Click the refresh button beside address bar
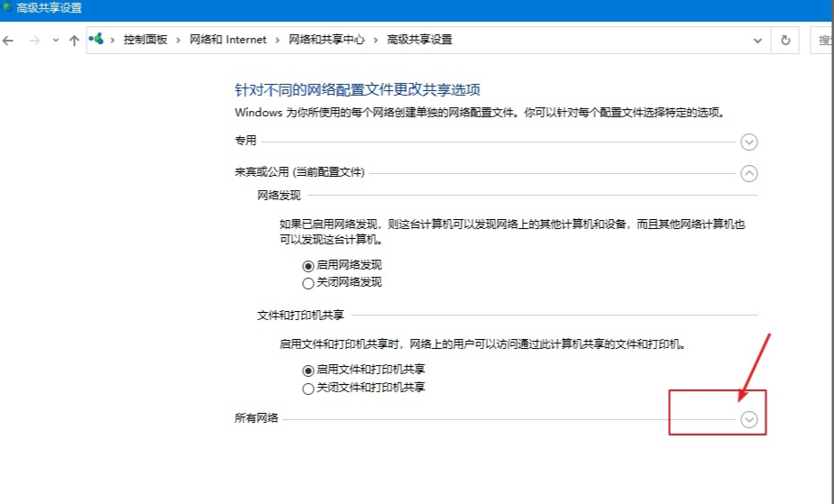 [x=785, y=41]
